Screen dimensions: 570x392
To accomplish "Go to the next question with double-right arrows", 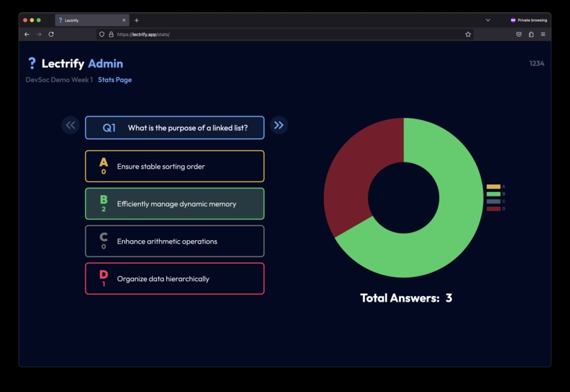I will (x=279, y=125).
